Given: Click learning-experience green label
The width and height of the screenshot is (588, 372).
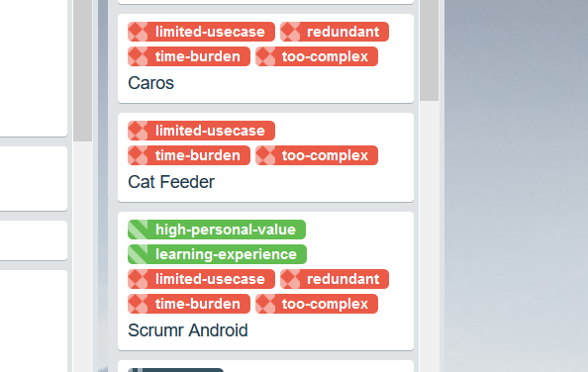Looking at the screenshot, I should (217, 254).
